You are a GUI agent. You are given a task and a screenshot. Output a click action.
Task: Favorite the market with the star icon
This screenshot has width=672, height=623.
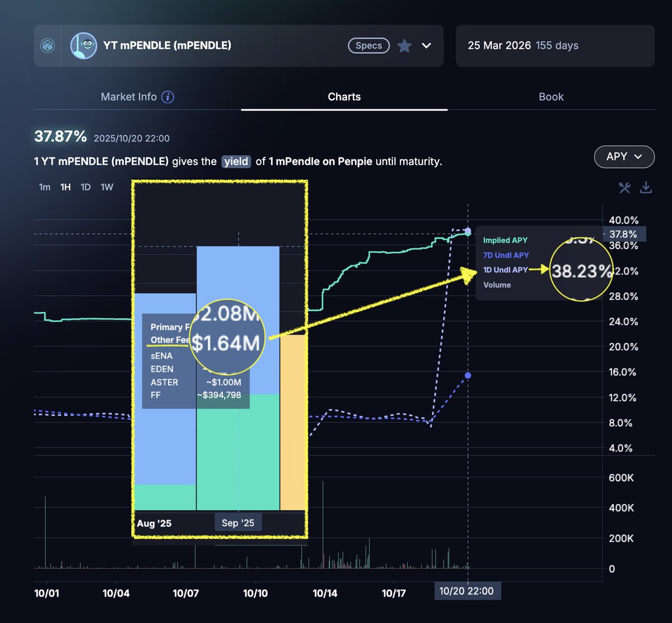[x=404, y=46]
